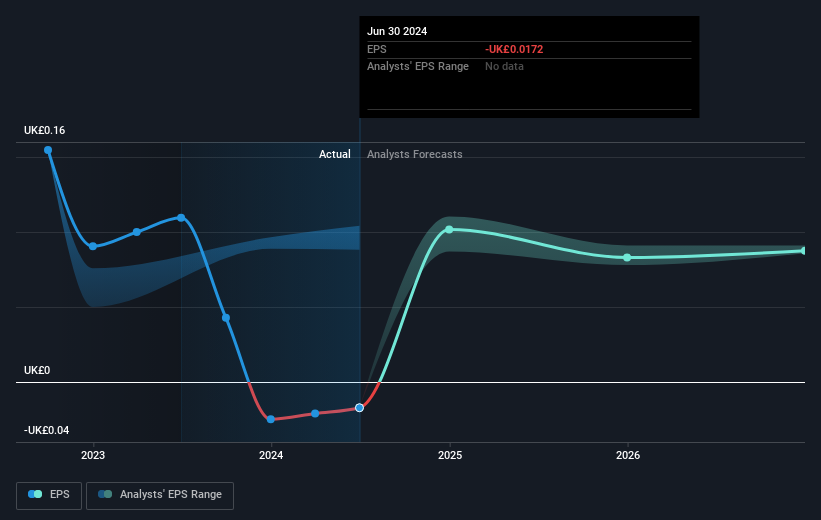Select the EPS peak point in mid-2023
Screen dimensions: 821x520
pos(181,217)
